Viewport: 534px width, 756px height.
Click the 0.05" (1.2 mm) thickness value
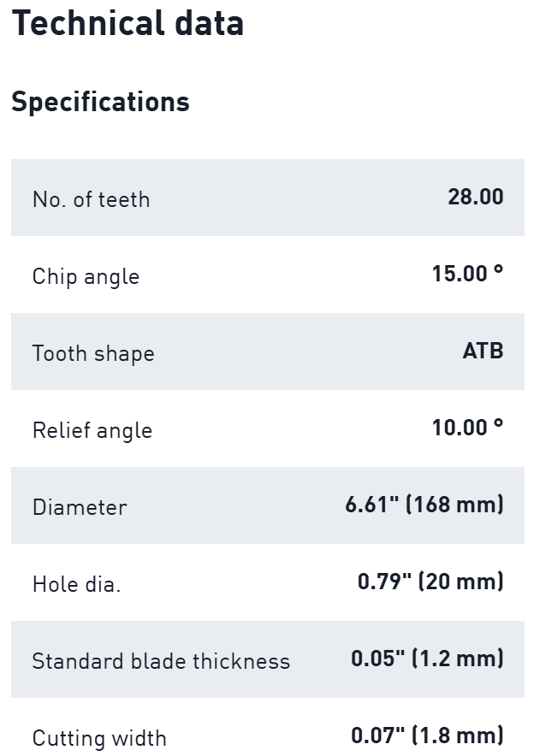click(x=427, y=659)
